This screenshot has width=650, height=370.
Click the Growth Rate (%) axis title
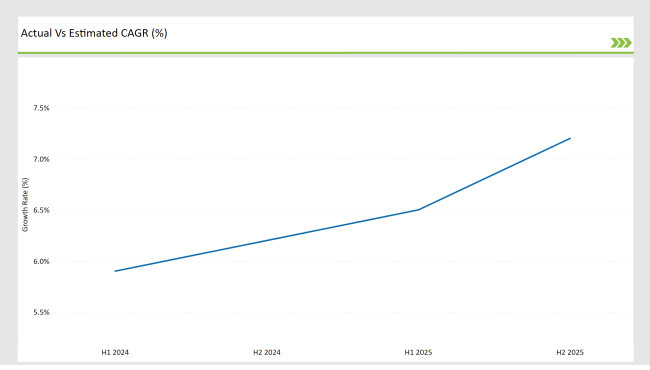(25, 205)
